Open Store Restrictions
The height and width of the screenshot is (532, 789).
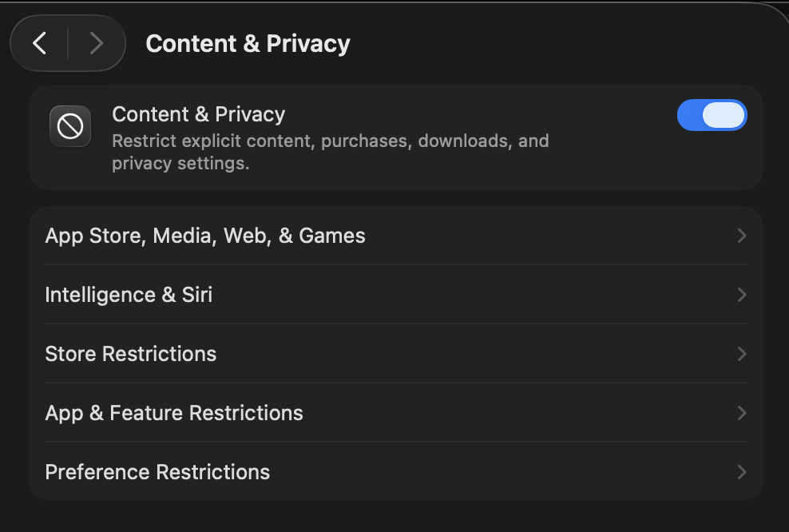tap(396, 354)
